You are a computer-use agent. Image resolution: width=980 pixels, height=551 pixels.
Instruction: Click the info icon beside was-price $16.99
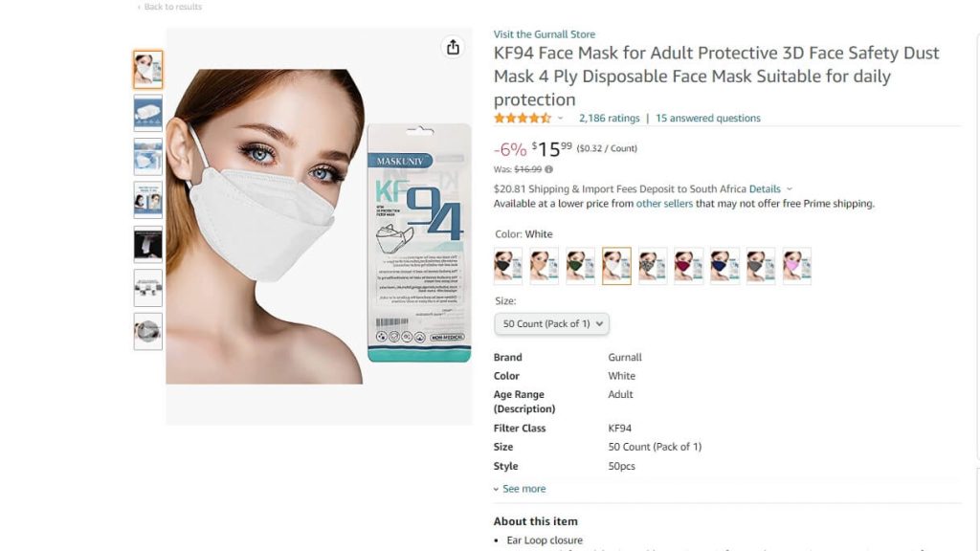coord(548,169)
